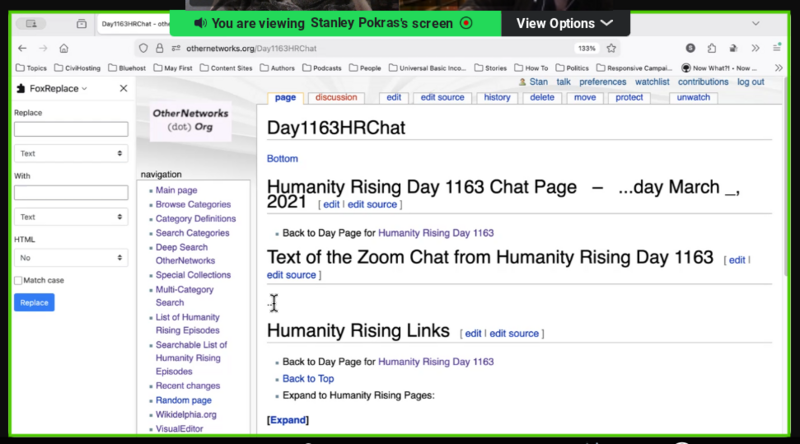This screenshot has height=444, width=800.
Task: Open Browse Categories navigation link
Action: click(x=193, y=204)
